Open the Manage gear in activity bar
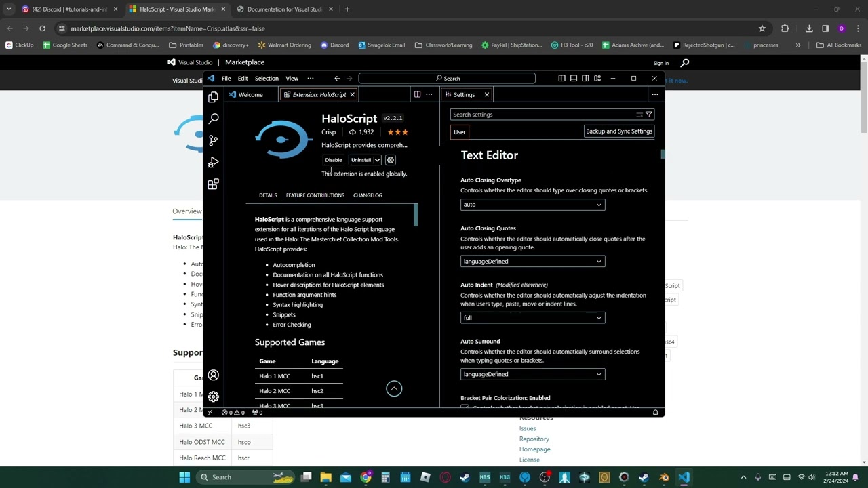Image resolution: width=868 pixels, height=488 pixels. point(213,396)
